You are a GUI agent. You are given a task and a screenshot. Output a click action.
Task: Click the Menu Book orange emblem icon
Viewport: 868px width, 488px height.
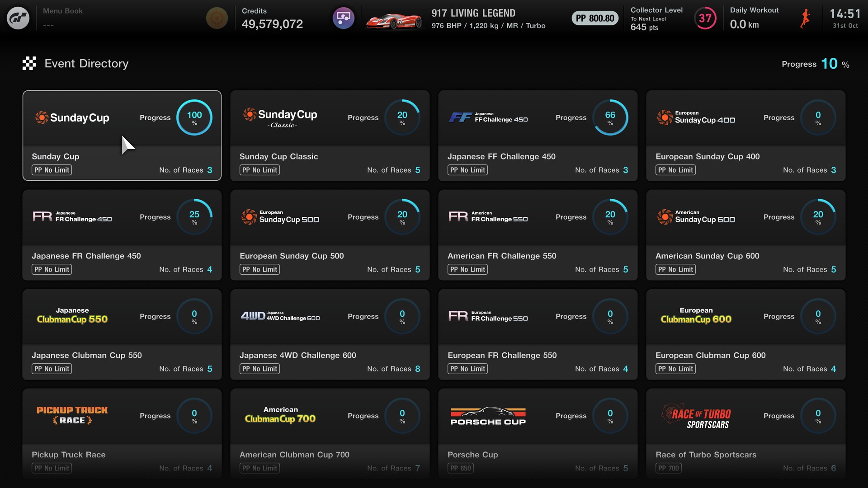(x=217, y=18)
